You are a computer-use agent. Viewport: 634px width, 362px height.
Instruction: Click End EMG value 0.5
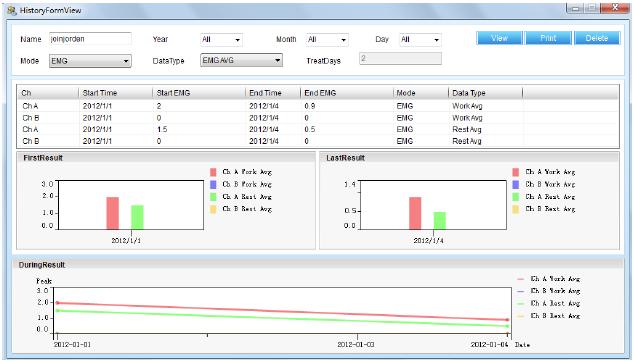point(310,129)
